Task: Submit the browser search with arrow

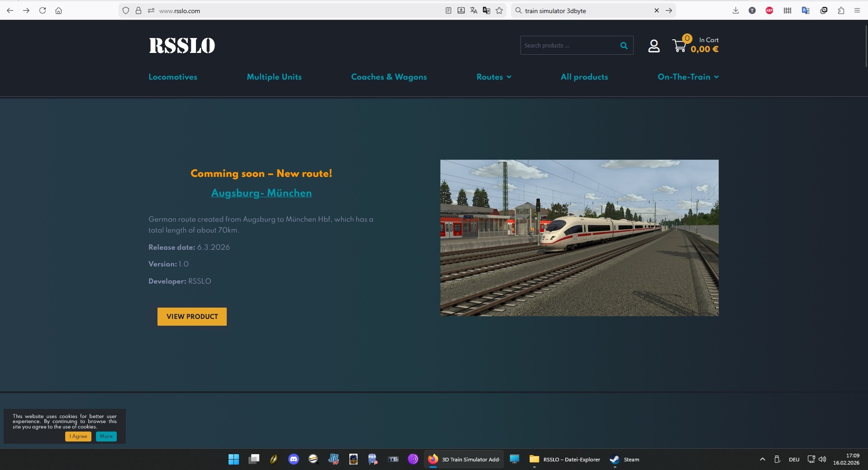Action: coord(669,10)
